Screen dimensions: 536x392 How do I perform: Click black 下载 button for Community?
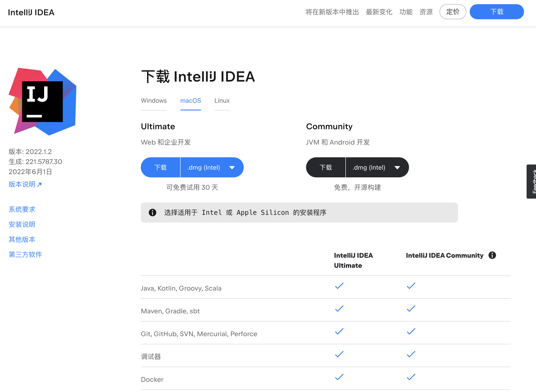326,168
